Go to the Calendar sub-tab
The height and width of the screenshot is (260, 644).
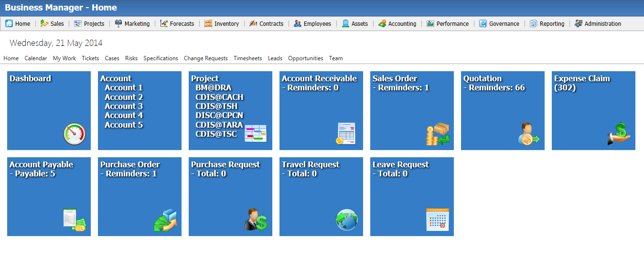pos(36,58)
